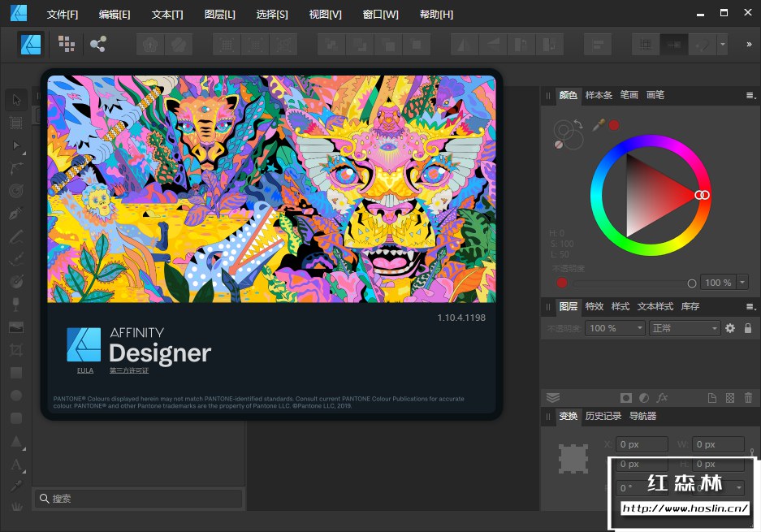Toggle move by whole pixels button
This screenshot has width=761, height=532.
[674, 45]
